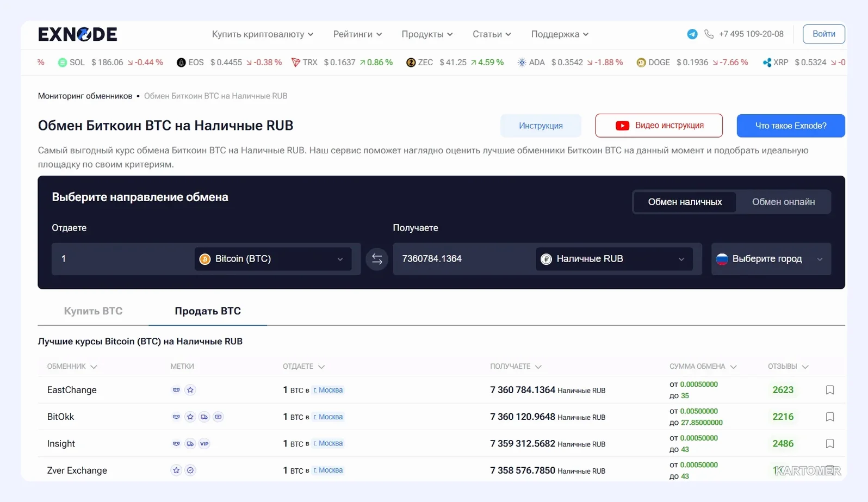Bookmark the BitOkk exchanger row
Viewport: 868px width, 502px height.
[829, 417]
